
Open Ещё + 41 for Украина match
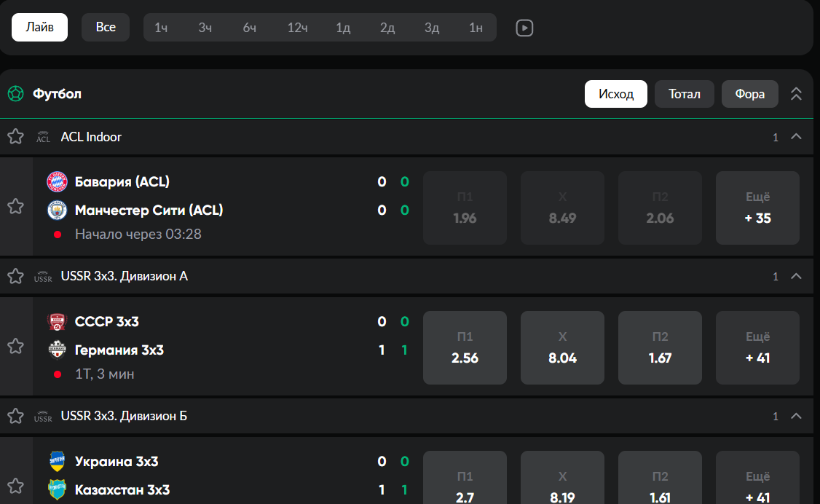(758, 477)
